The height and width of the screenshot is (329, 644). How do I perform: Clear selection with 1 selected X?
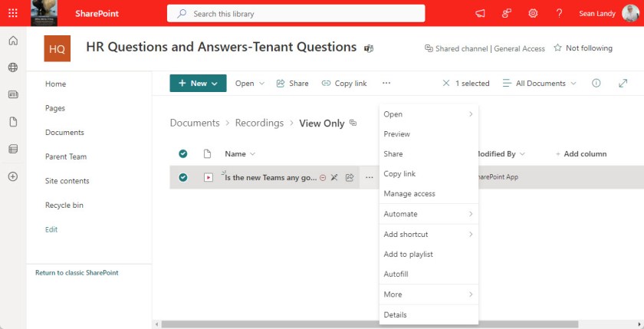click(446, 84)
